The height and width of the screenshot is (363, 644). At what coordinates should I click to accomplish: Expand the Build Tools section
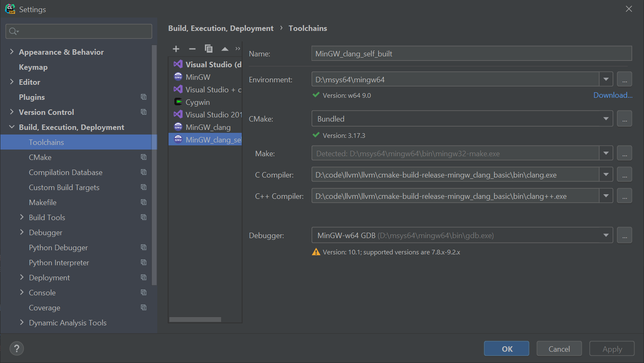(22, 217)
